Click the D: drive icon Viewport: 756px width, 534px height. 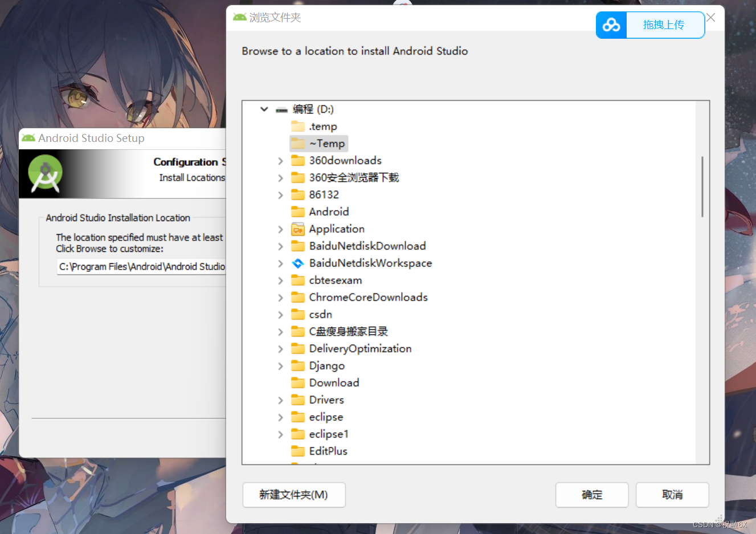tap(281, 109)
